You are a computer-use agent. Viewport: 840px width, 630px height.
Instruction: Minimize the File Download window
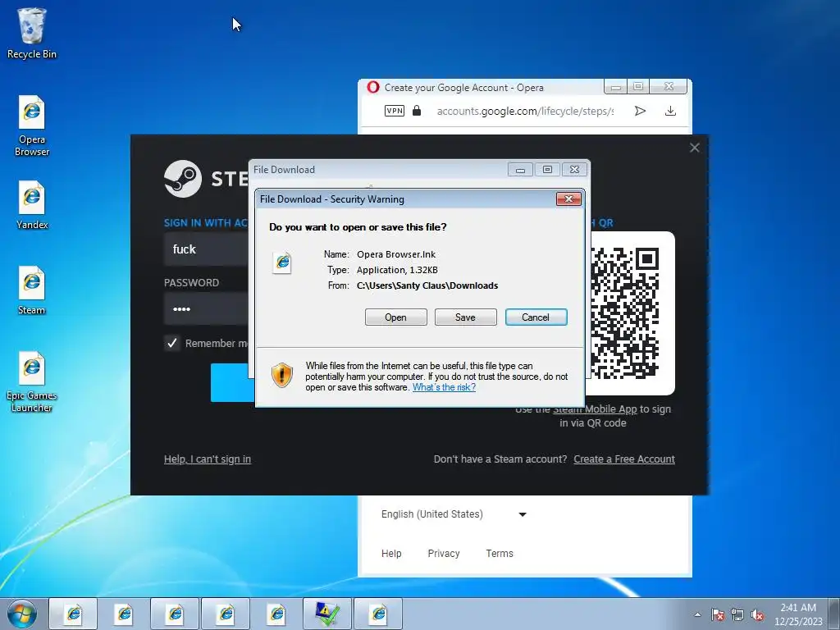[x=520, y=169]
